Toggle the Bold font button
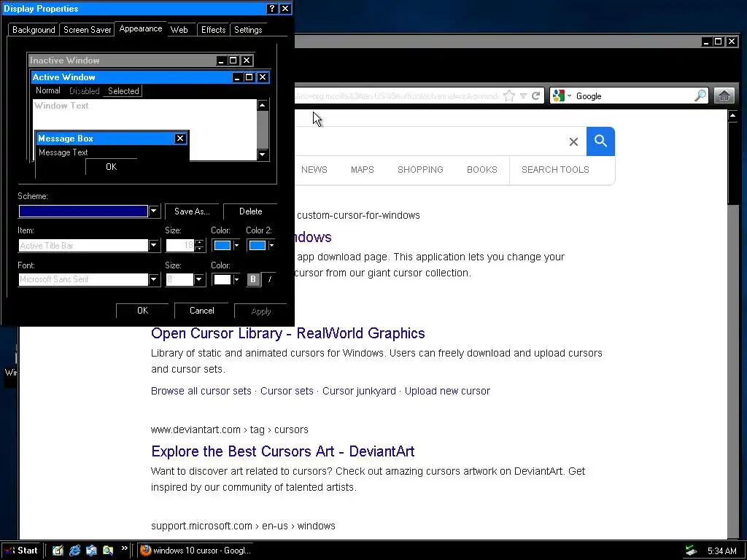This screenshot has width=747, height=560. coord(253,279)
